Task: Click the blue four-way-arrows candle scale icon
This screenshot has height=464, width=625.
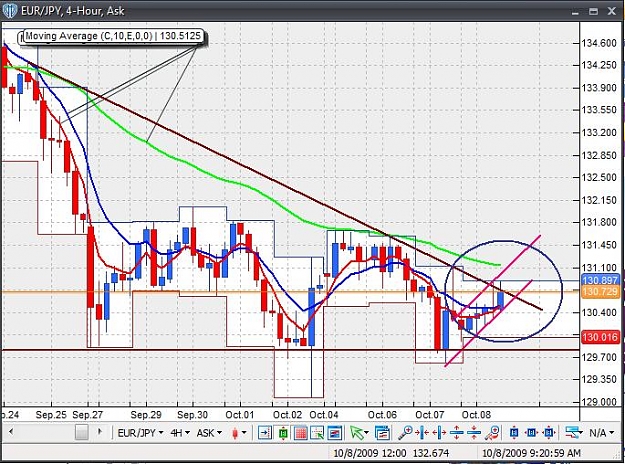Action: 549,433
